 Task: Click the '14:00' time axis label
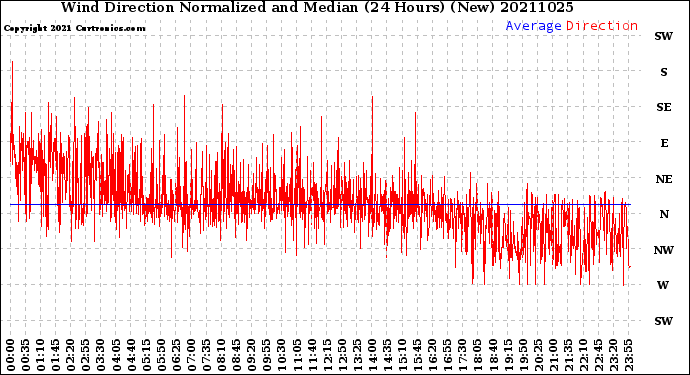[x=372, y=355]
